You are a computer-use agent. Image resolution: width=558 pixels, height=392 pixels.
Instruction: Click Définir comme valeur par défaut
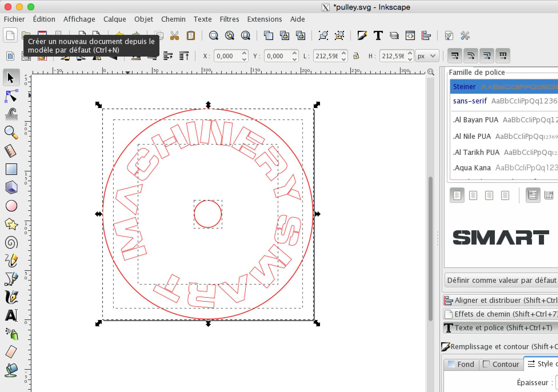[501, 280]
